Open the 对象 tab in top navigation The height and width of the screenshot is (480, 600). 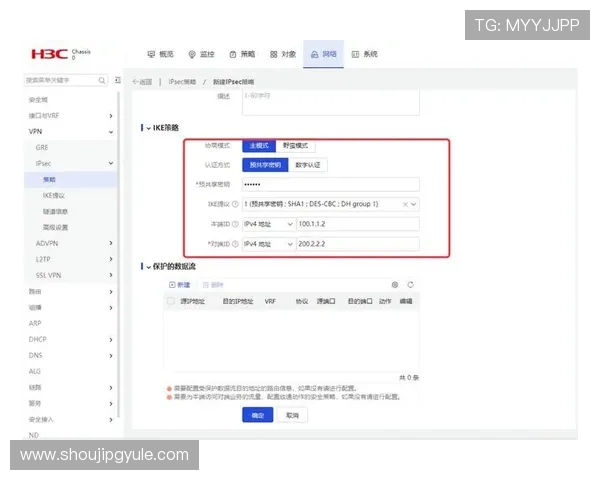283,54
